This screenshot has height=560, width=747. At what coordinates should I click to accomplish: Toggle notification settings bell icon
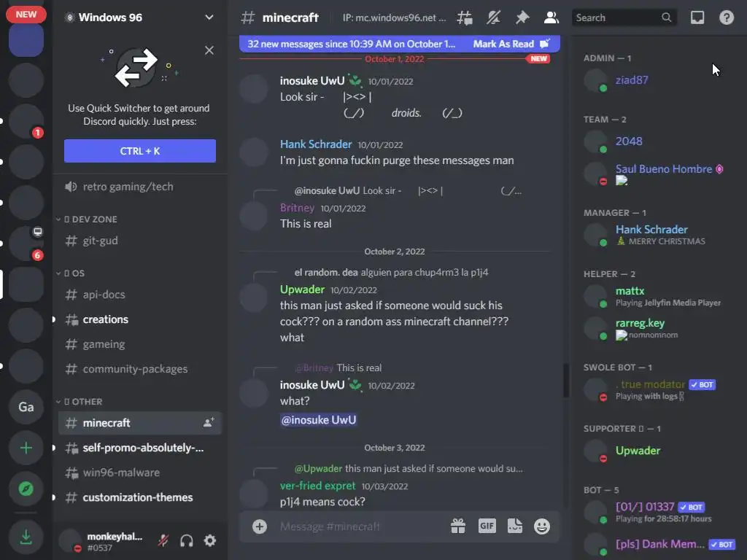494,17
